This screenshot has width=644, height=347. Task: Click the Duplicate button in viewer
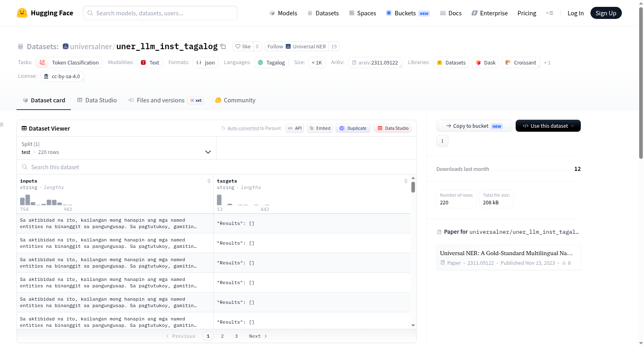click(x=353, y=128)
